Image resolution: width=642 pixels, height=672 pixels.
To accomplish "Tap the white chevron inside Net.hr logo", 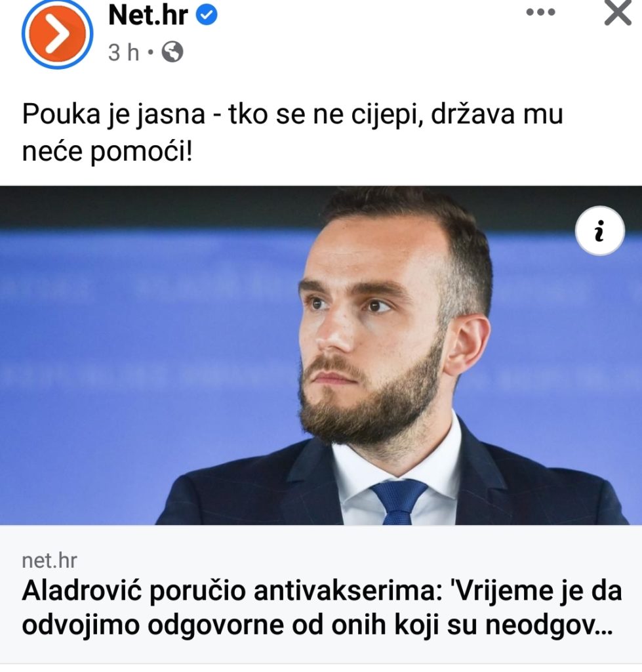I will (58, 33).
